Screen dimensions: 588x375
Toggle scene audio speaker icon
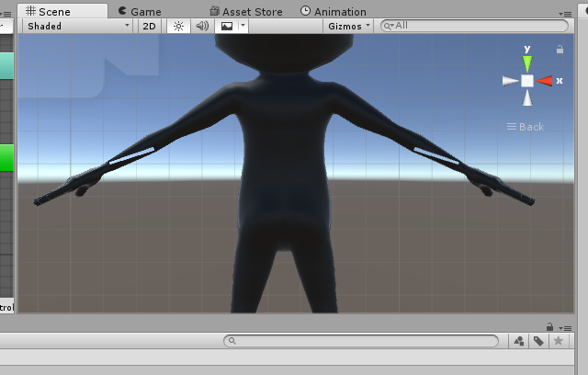click(202, 26)
